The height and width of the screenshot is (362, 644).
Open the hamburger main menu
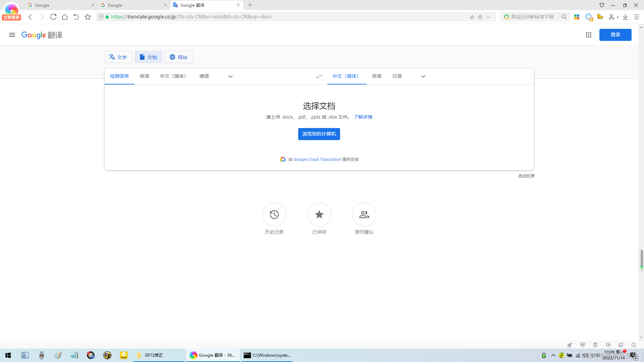tap(12, 35)
